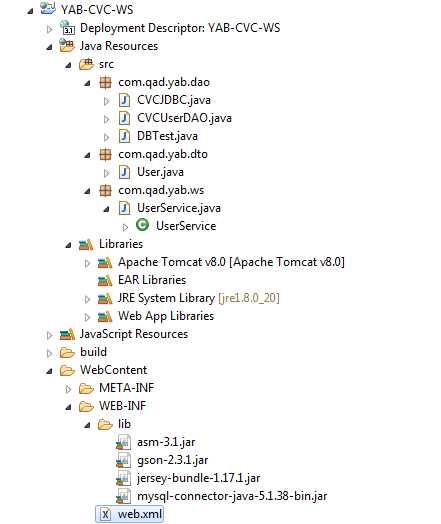Collapse the UserService.java node
This screenshot has height=524, width=441.
coord(107,210)
